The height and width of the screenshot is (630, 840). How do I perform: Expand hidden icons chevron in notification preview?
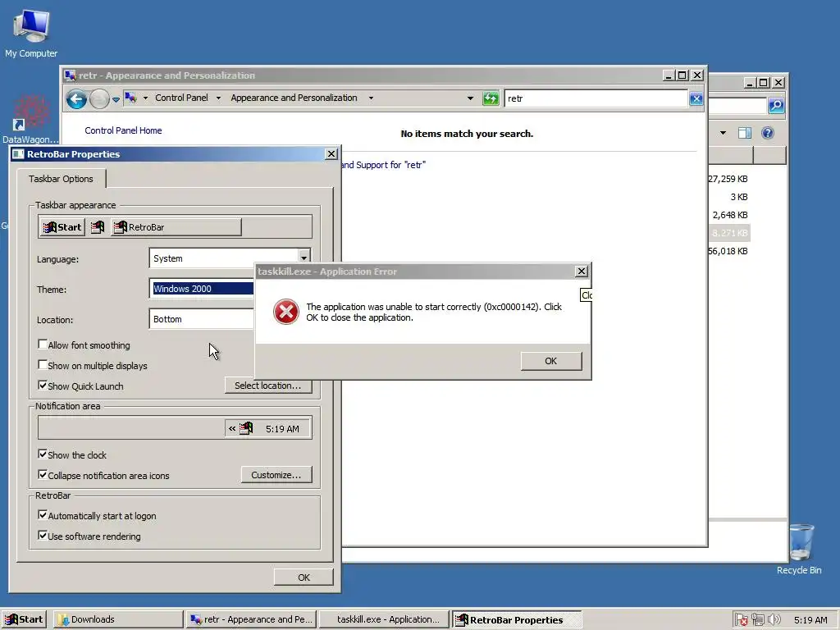click(x=232, y=428)
